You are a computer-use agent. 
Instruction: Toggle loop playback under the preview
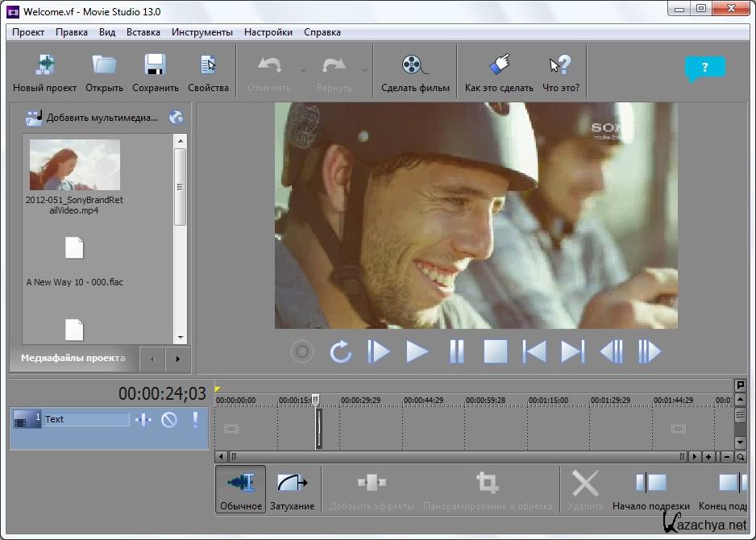tap(341, 352)
